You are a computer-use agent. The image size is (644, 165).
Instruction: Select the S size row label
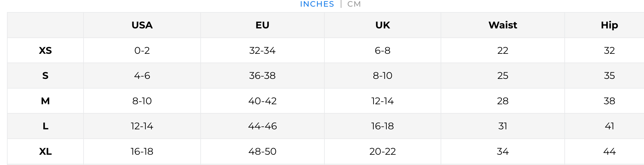click(45, 76)
